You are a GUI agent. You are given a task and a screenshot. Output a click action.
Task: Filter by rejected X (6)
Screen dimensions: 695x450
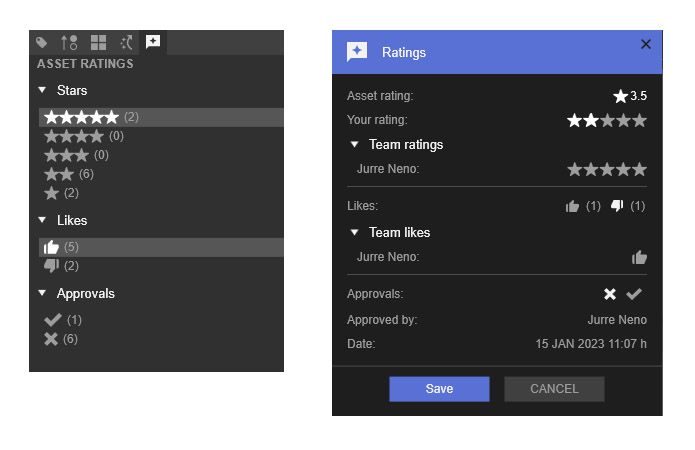pyautogui.click(x=53, y=339)
